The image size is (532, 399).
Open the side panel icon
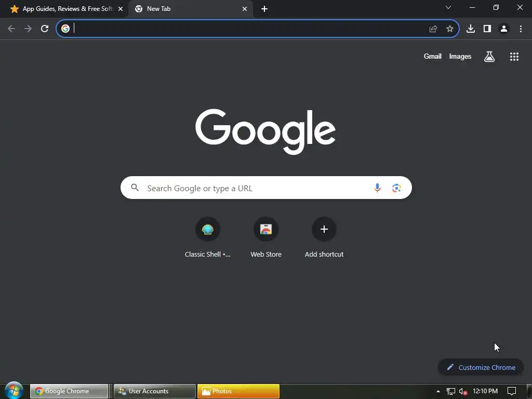[487, 29]
